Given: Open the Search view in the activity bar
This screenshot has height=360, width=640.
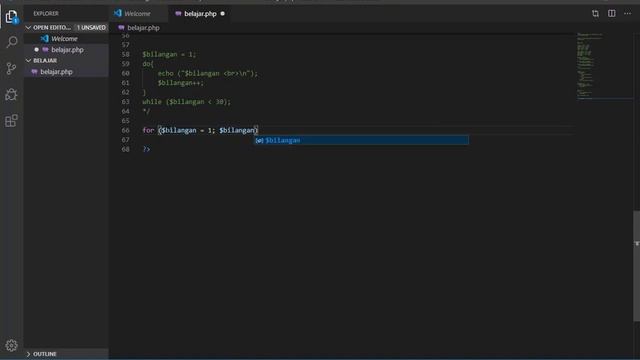Looking at the screenshot, I should 11,42.
